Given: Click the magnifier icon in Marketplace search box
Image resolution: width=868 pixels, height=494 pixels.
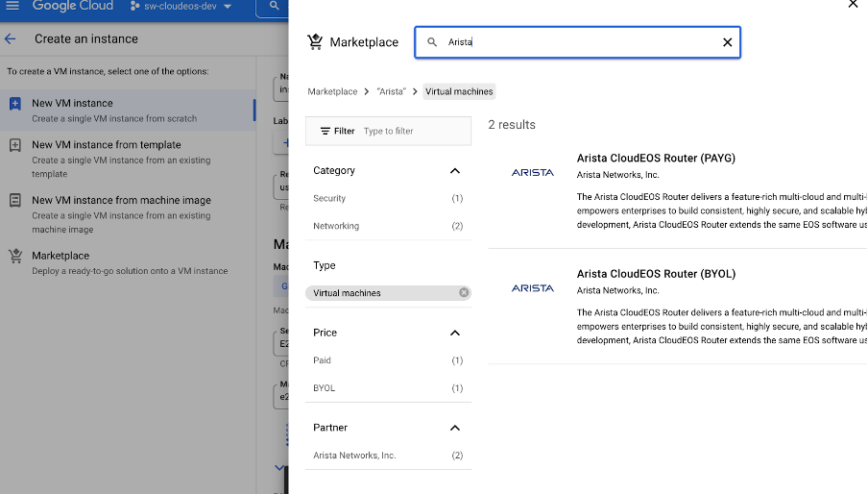Looking at the screenshot, I should 432,42.
